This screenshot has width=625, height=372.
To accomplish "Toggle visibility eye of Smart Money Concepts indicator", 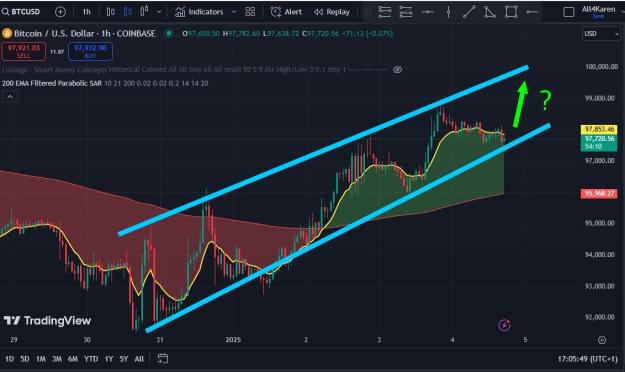I will click(x=397, y=70).
